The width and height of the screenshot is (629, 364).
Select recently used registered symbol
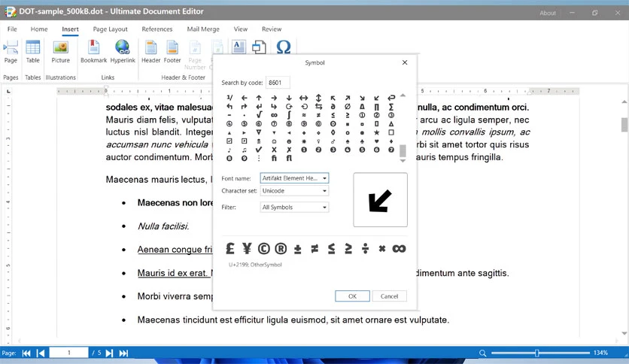tap(281, 248)
